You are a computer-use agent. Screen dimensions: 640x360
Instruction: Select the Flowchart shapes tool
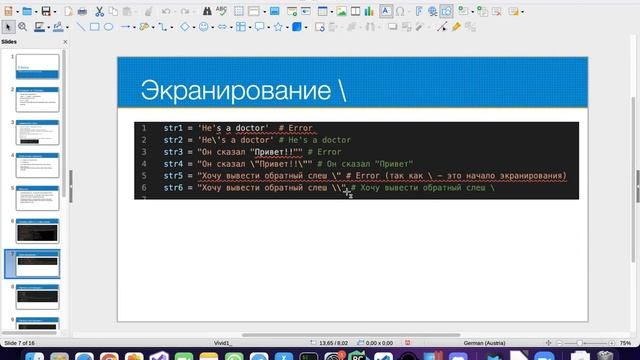click(x=241, y=27)
